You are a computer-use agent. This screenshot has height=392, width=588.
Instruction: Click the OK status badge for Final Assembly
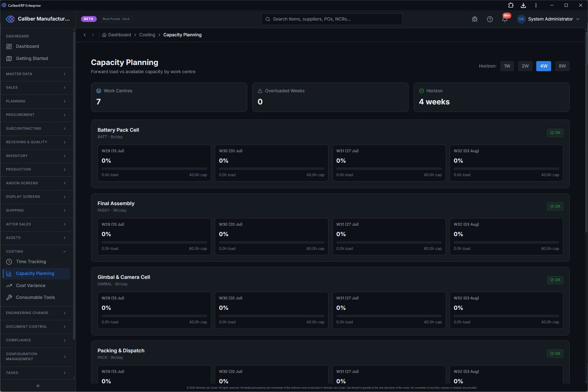[x=555, y=207]
